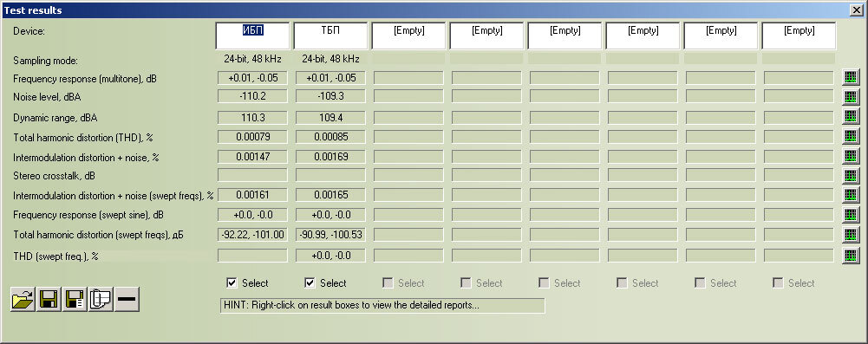Screen dimensions: 868x344
Task: Open the THD graph icon
Action: (x=851, y=136)
